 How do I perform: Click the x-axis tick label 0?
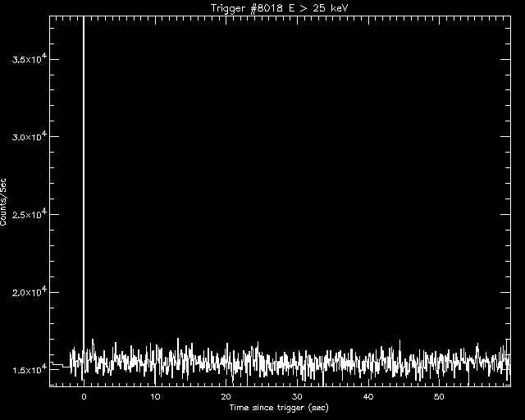84,397
